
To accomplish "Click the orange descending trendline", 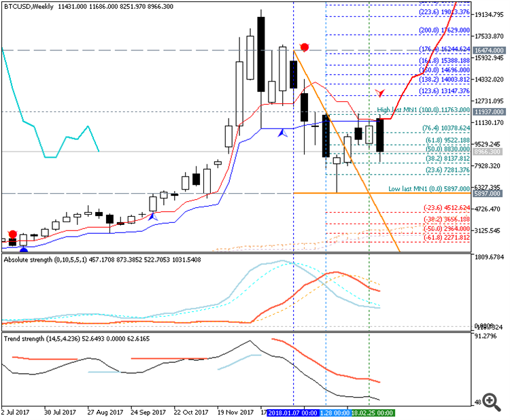I will [347, 151].
